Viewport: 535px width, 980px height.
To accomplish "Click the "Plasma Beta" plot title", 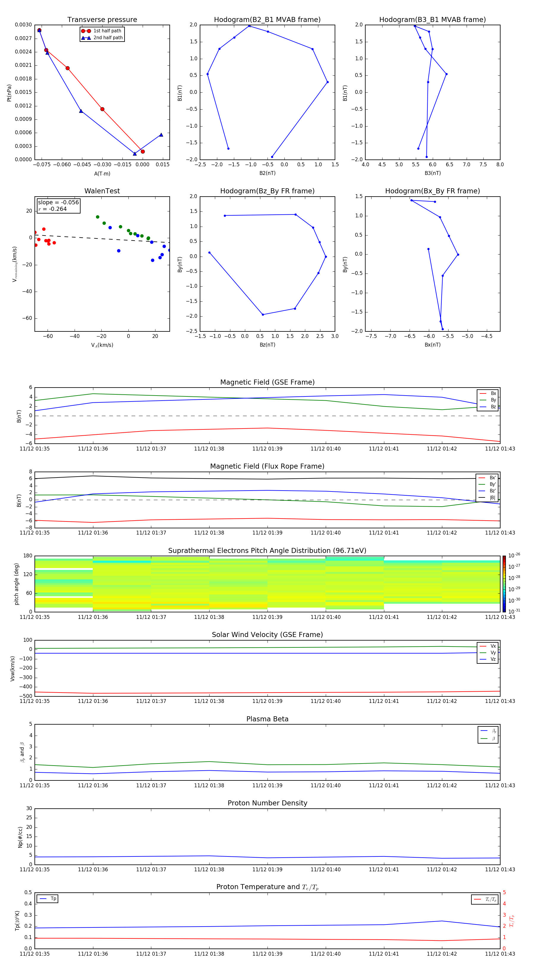I will click(x=267, y=719).
